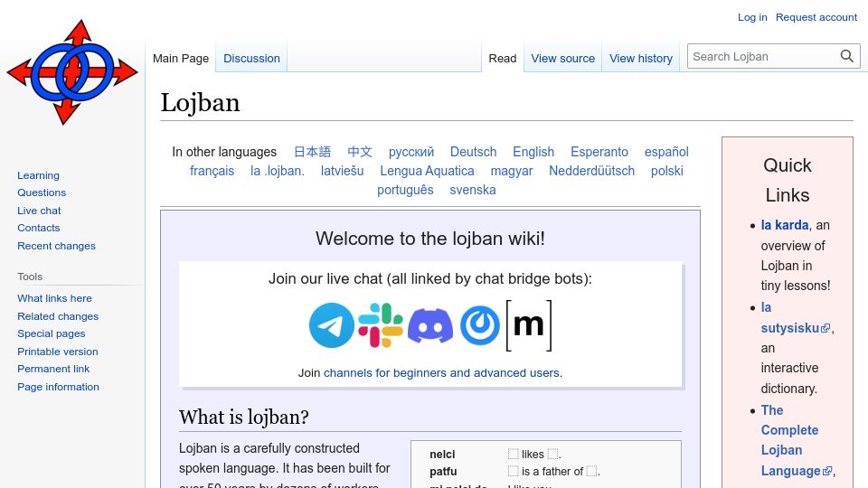Image resolution: width=868 pixels, height=488 pixels.
Task: Open Recent changes sidebar link
Action: (56, 246)
